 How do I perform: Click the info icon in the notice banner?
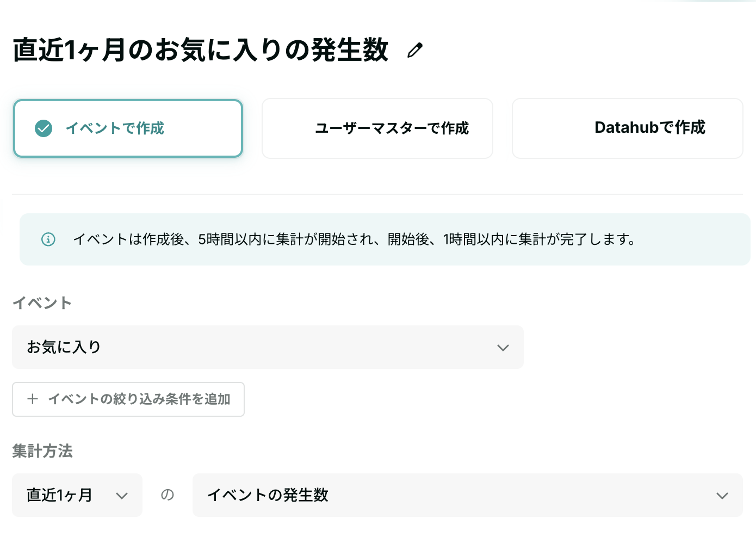pyautogui.click(x=48, y=239)
